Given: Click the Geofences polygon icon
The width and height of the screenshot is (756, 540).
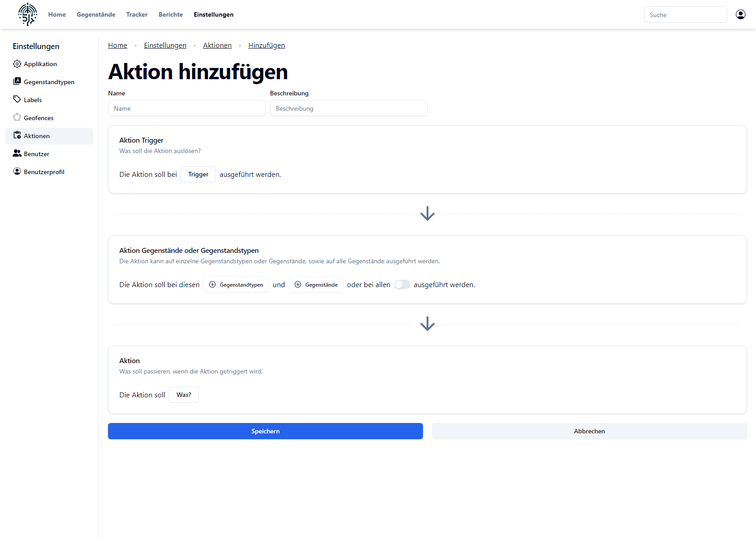Looking at the screenshot, I should click(17, 117).
